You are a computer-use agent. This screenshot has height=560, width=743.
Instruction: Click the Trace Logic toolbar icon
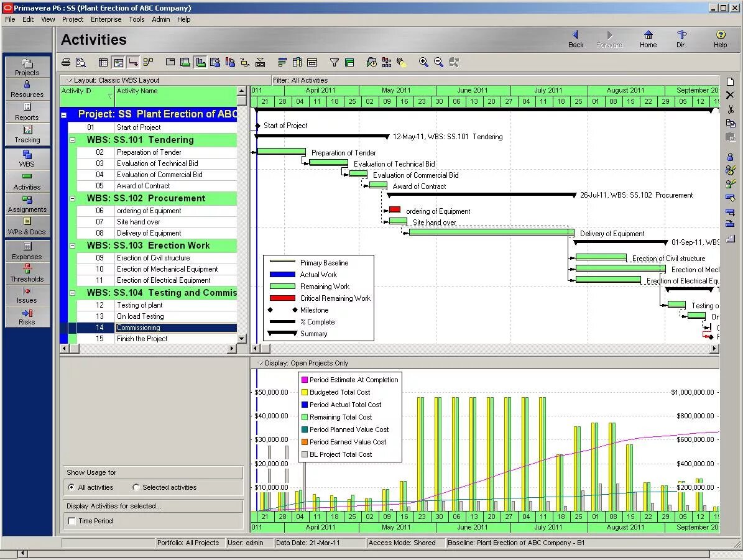[245, 62]
